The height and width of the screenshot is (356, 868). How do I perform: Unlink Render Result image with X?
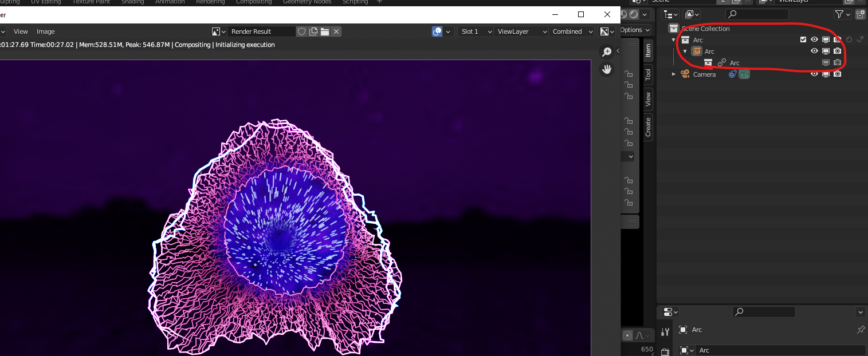336,31
